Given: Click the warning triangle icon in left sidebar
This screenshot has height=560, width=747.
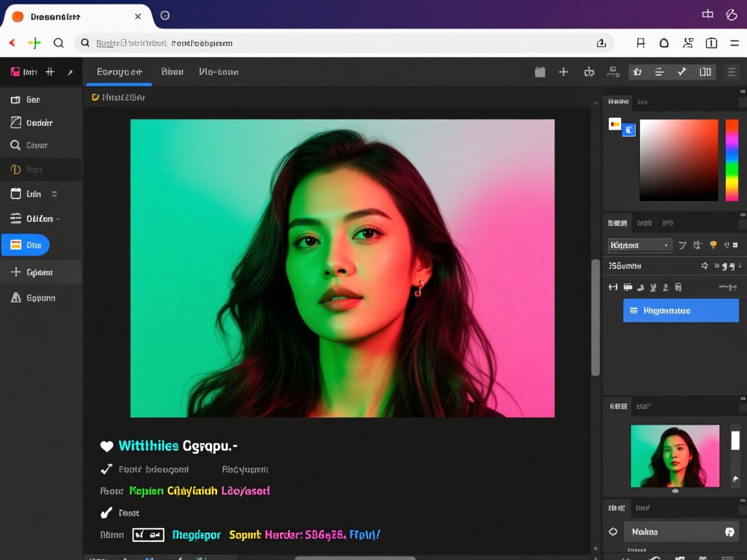Looking at the screenshot, I should pyautogui.click(x=16, y=297).
